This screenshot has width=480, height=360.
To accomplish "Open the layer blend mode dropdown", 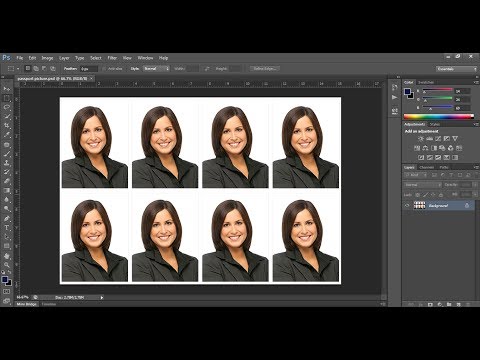I will 423,185.
